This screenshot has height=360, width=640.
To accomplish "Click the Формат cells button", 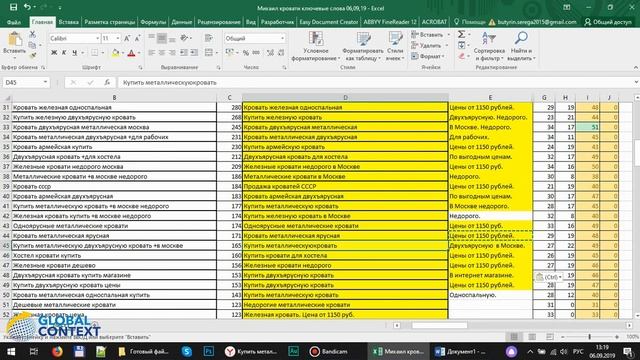I will tap(428, 56).
